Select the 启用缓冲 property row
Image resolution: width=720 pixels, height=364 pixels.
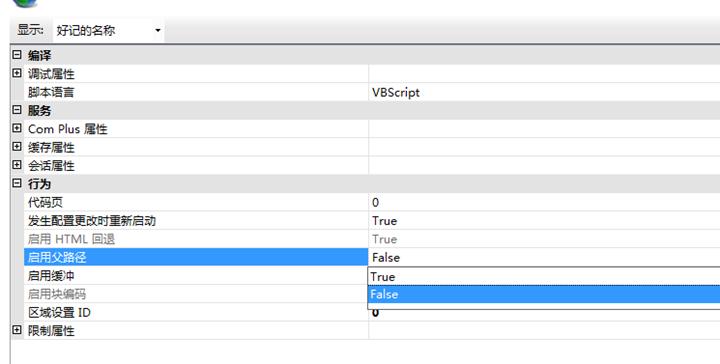click(196, 275)
